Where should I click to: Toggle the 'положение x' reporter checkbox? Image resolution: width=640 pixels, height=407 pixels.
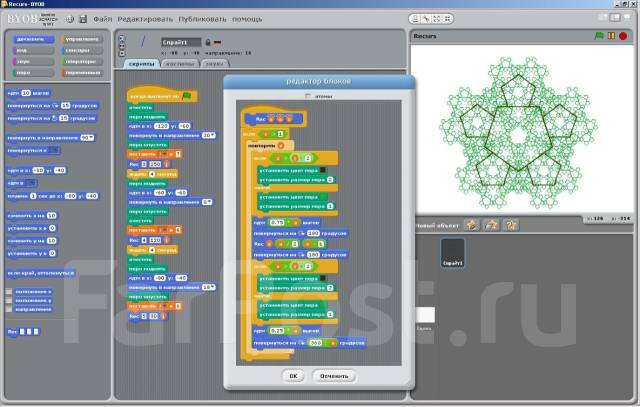point(10,292)
